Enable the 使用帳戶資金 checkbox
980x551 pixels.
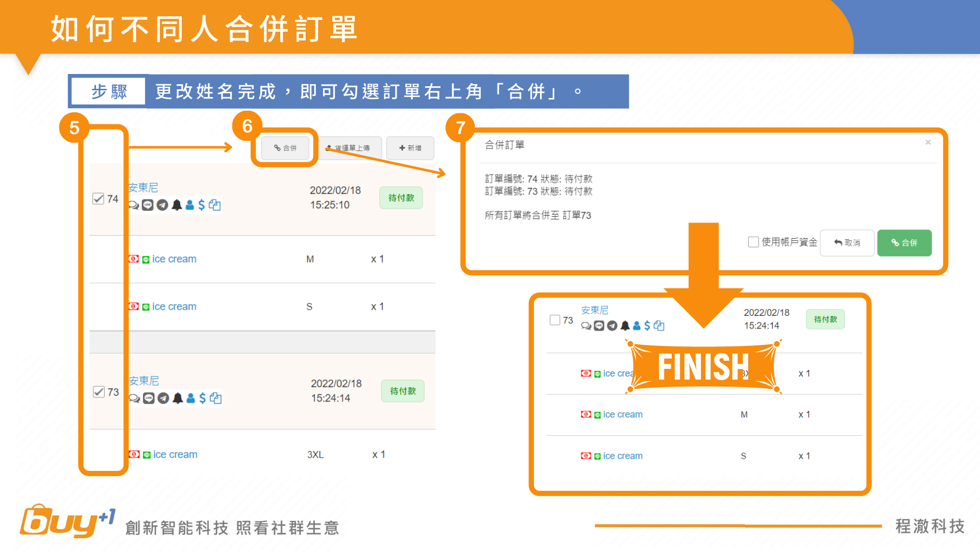(x=753, y=242)
